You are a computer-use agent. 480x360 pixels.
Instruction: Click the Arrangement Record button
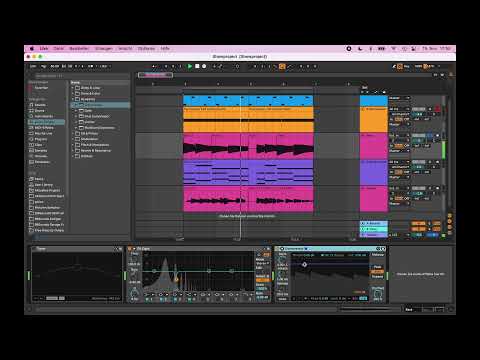[204, 66]
